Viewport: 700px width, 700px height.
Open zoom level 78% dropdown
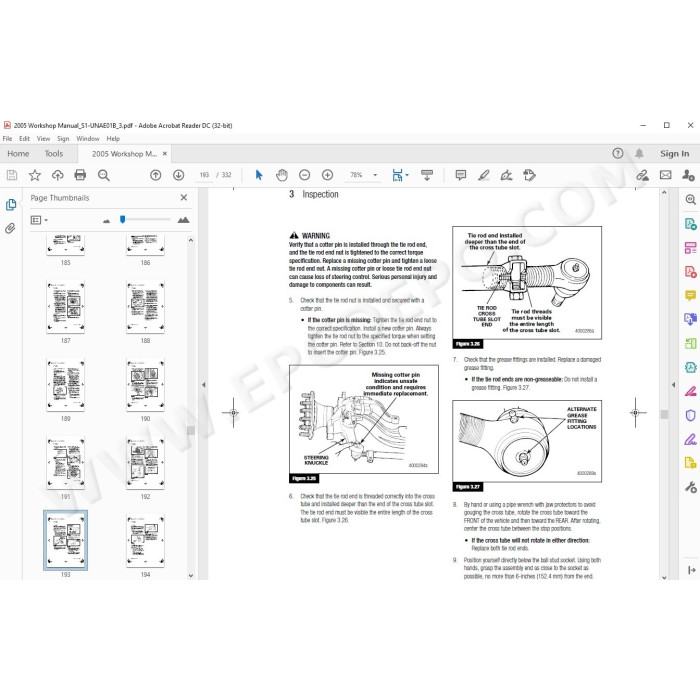click(375, 175)
